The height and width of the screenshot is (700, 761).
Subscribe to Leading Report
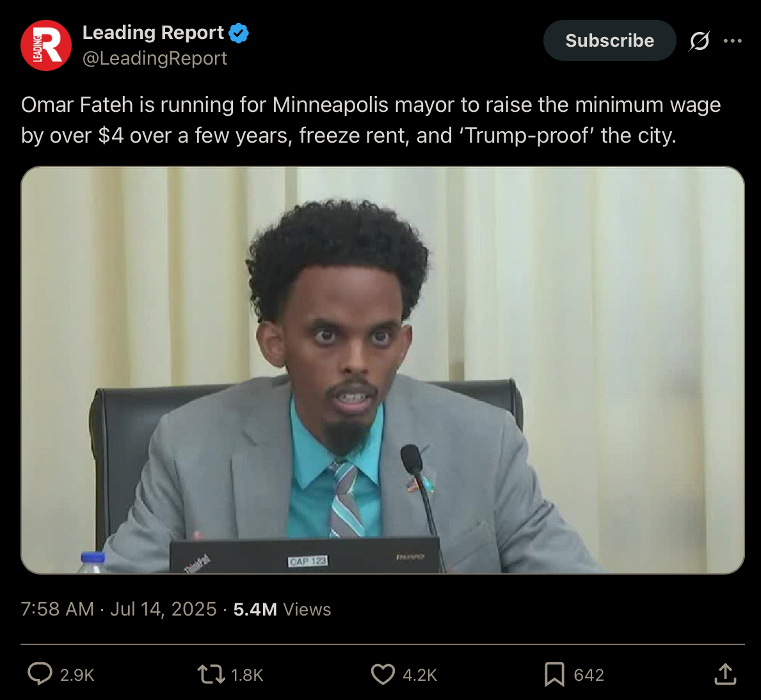pyautogui.click(x=609, y=40)
